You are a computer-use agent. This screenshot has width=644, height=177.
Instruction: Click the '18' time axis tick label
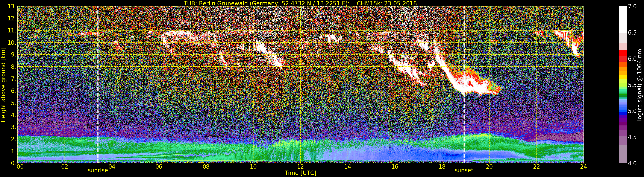click(442, 167)
